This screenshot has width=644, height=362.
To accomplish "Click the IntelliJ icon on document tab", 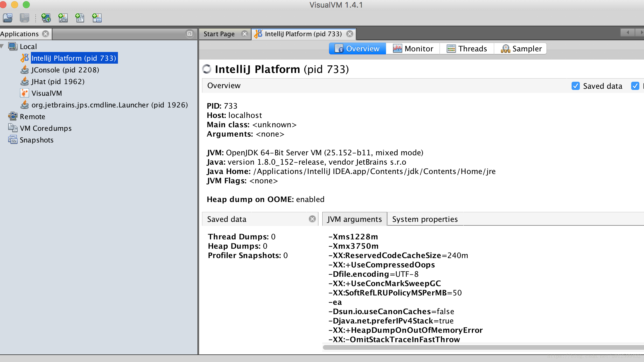I will (x=258, y=34).
